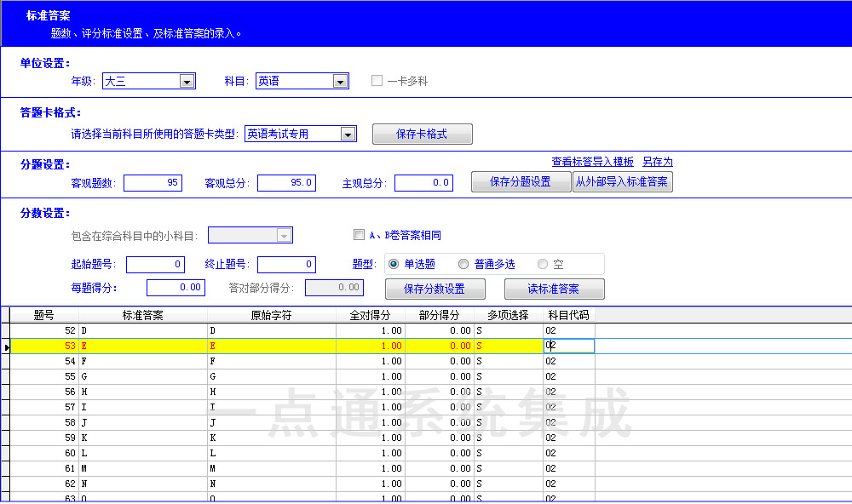852x504 pixels.
Task: Select the 普通多选 radio button
Action: [463, 264]
